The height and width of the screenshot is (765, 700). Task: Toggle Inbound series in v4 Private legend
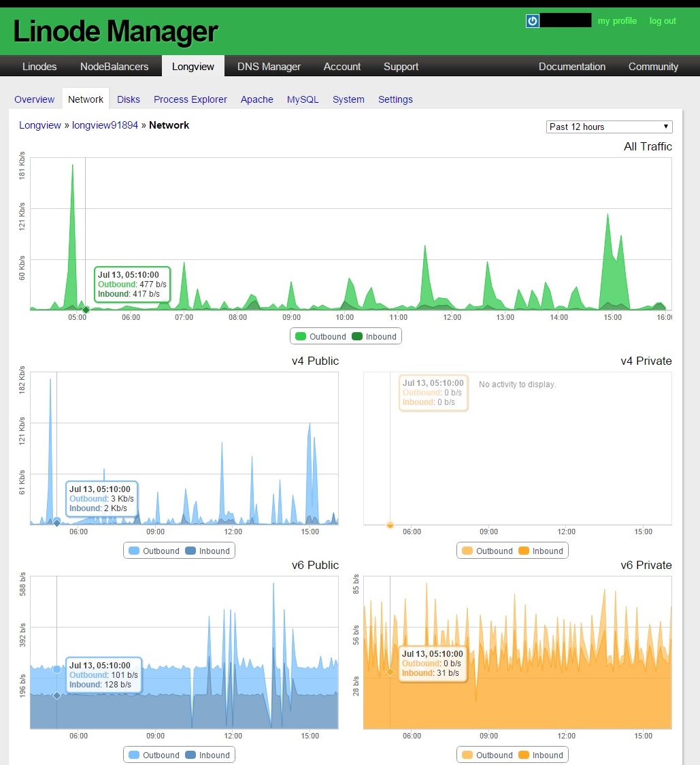541,551
